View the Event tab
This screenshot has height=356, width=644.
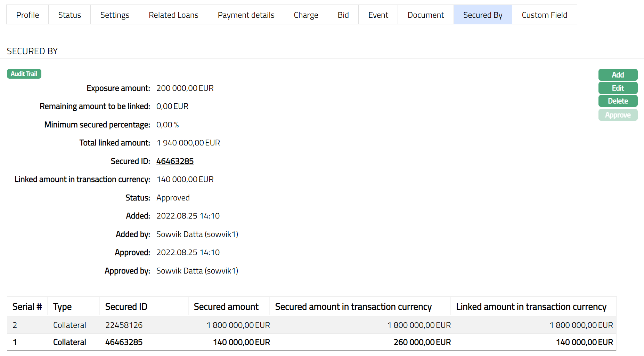coord(378,15)
